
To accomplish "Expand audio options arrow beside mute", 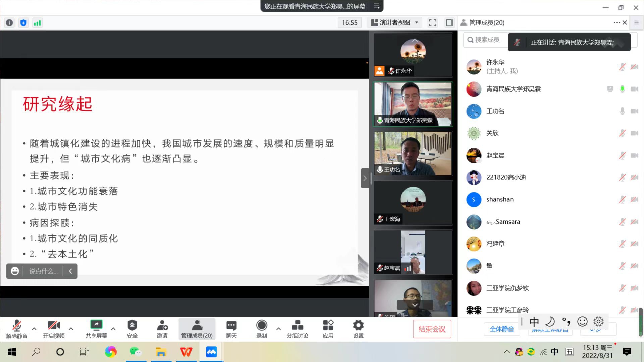I will 34,329.
